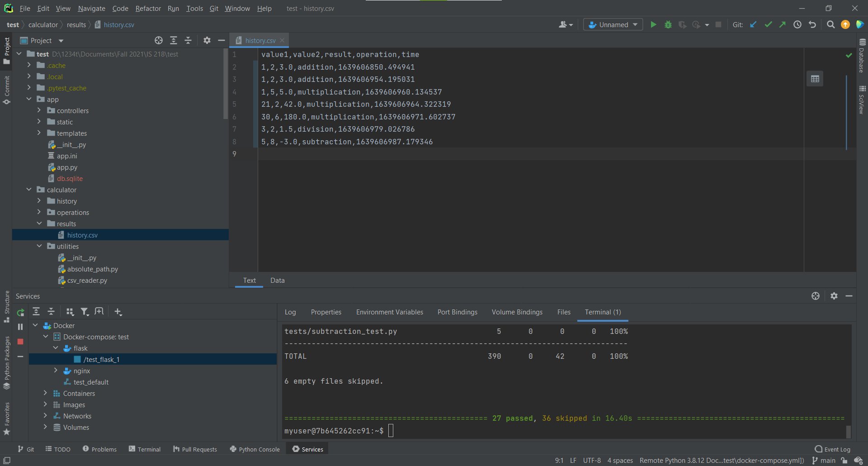
Task: Hide the Project panel with the minus icon
Action: (222, 41)
